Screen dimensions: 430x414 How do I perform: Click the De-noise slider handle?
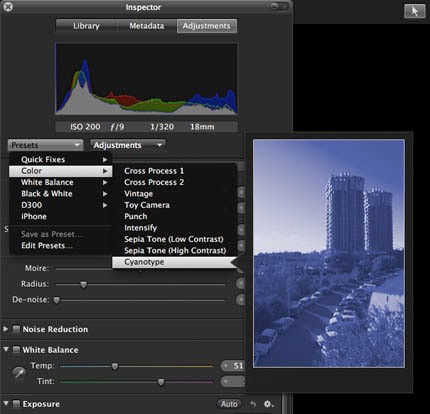click(57, 300)
